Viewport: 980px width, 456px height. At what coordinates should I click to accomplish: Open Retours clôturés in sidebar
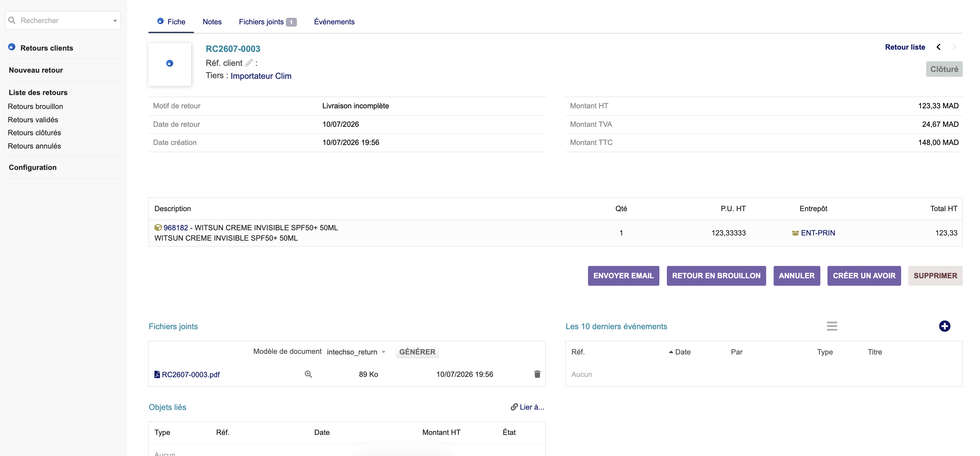(x=34, y=133)
